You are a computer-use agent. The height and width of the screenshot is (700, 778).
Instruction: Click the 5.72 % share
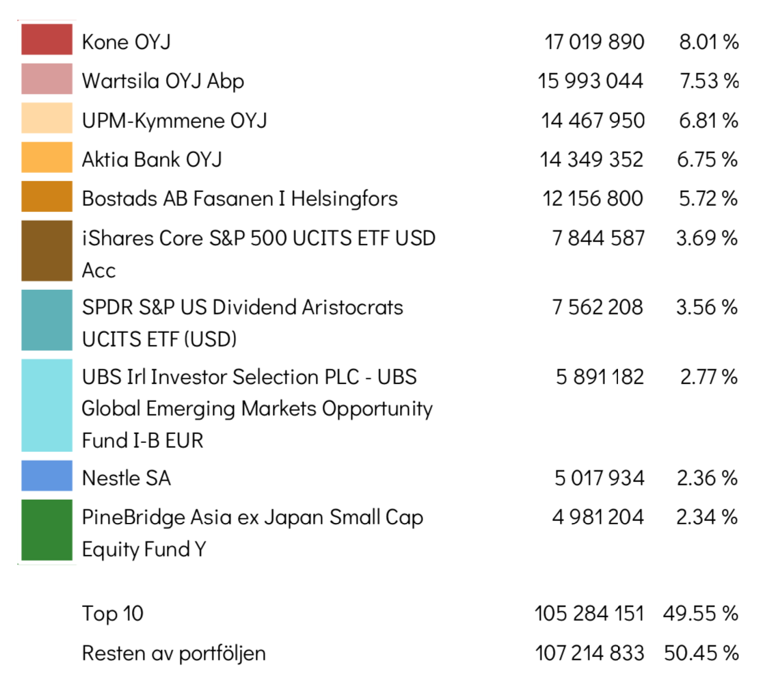pos(708,199)
